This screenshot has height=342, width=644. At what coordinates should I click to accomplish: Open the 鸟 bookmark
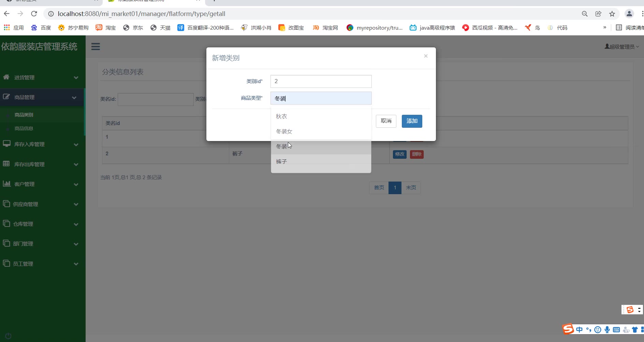532,28
